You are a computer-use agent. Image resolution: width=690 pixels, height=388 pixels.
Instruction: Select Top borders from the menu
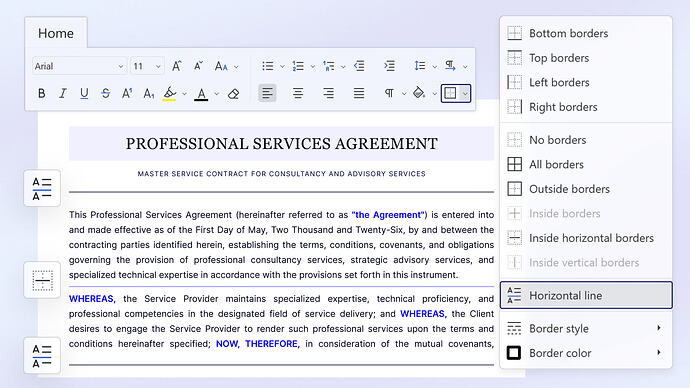coord(586,58)
